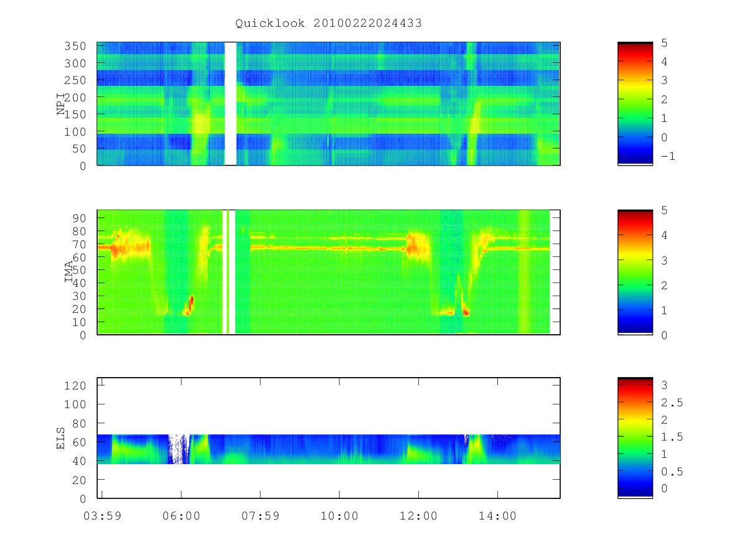747x560 pixels.
Task: Click the 07:59 time tick label
Action: tap(260, 516)
